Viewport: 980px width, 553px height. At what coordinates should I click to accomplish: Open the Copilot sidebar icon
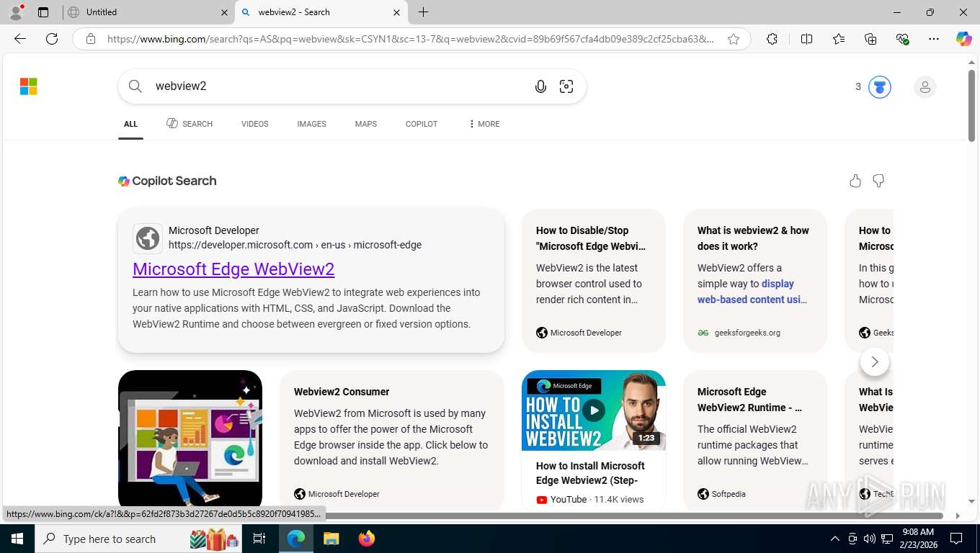pyautogui.click(x=963, y=39)
